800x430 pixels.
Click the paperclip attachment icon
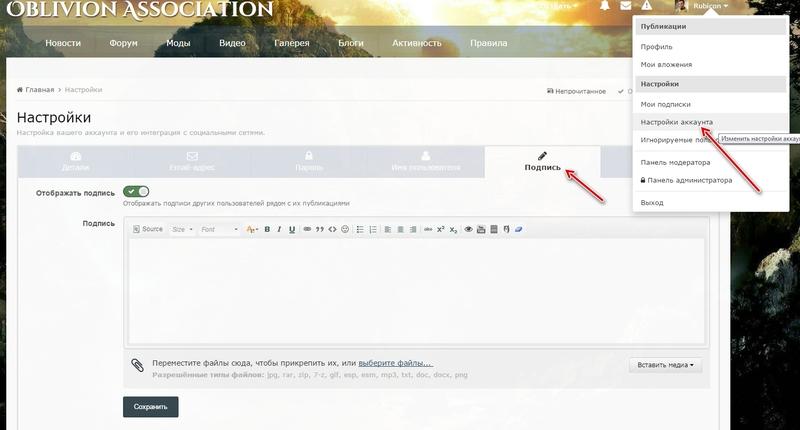point(137,365)
